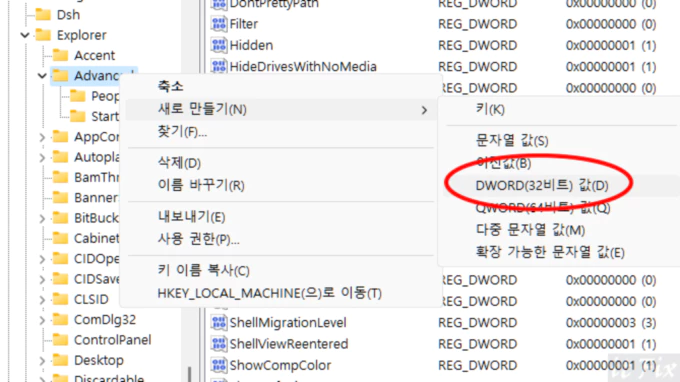680x382 pixels.
Task: Click the ShowCompColor value name
Action: tap(280, 365)
